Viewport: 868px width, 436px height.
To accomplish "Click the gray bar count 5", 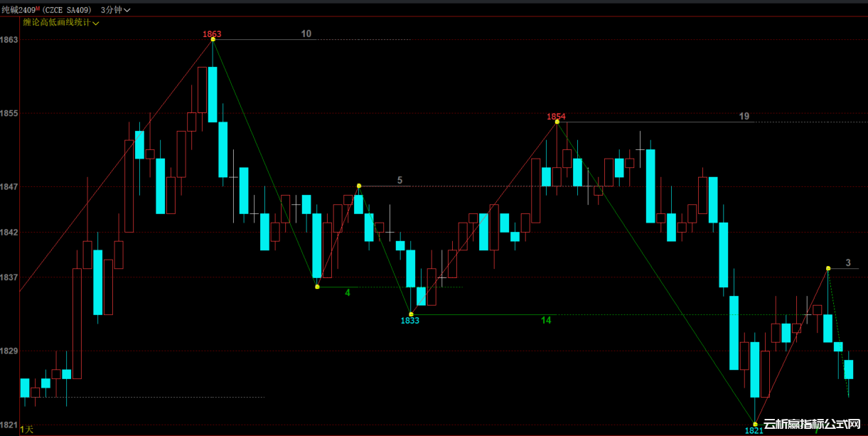I will point(400,181).
